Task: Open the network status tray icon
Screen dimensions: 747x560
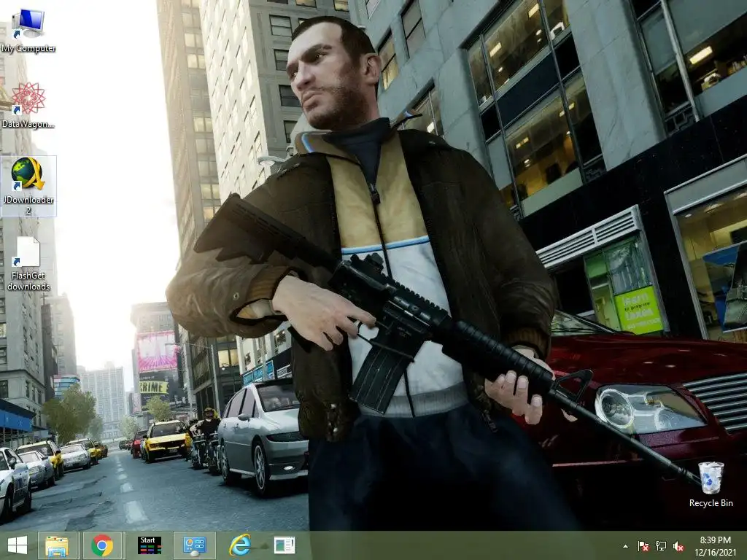Action: 661,546
